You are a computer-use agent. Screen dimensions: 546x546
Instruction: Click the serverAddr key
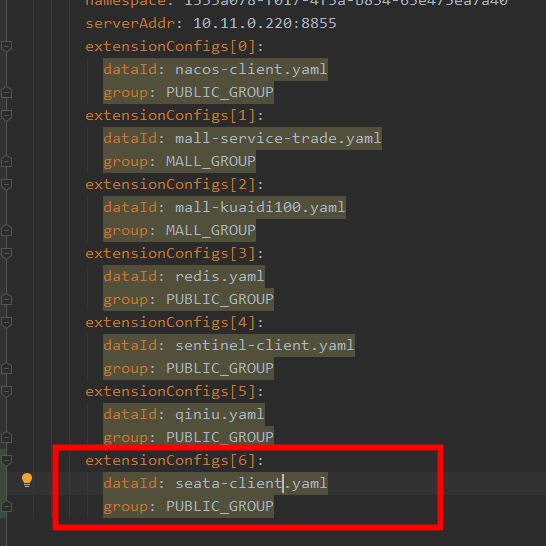[x=131, y=23]
